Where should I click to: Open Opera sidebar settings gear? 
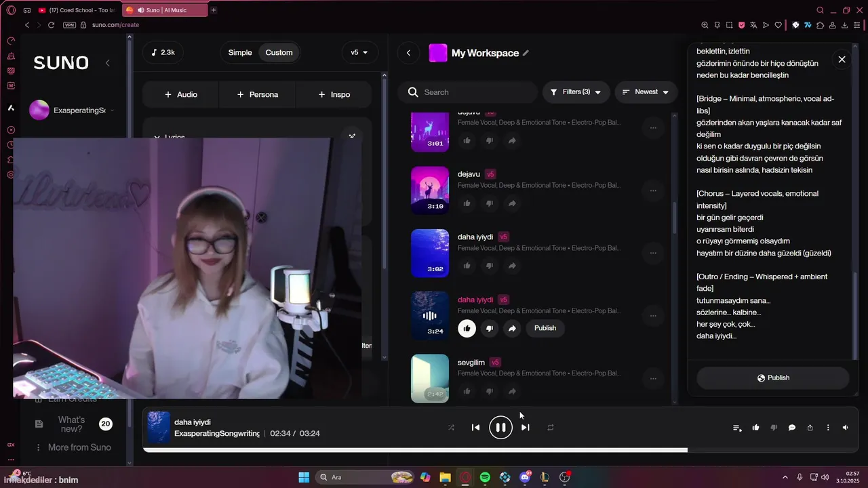click(11, 175)
